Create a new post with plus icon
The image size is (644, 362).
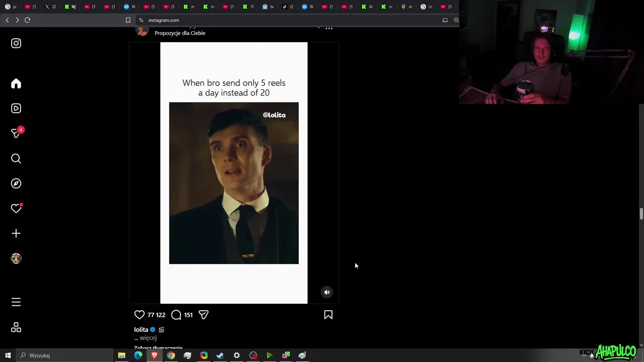[16, 233]
